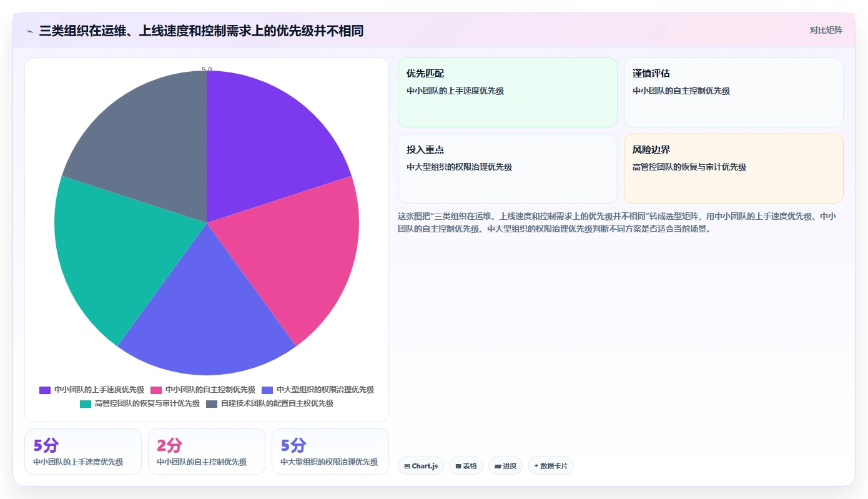Click the 2分 score value

pyautogui.click(x=169, y=445)
